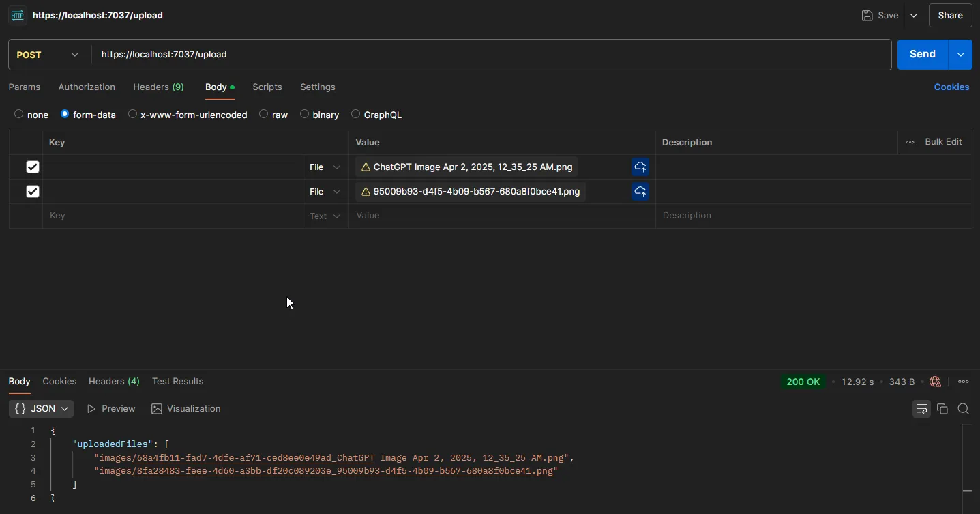Screen dimensions: 980x514
Task: Open the Test Results response tab
Action: click(177, 382)
